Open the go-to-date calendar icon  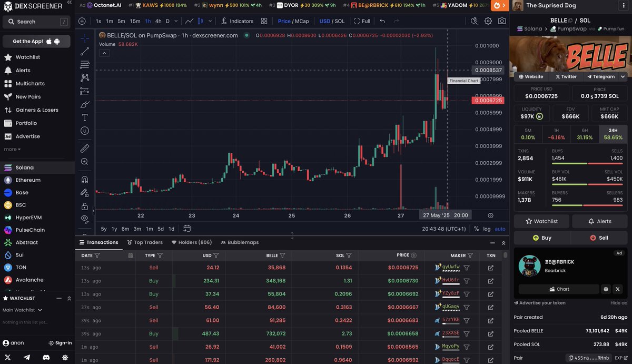(x=187, y=229)
